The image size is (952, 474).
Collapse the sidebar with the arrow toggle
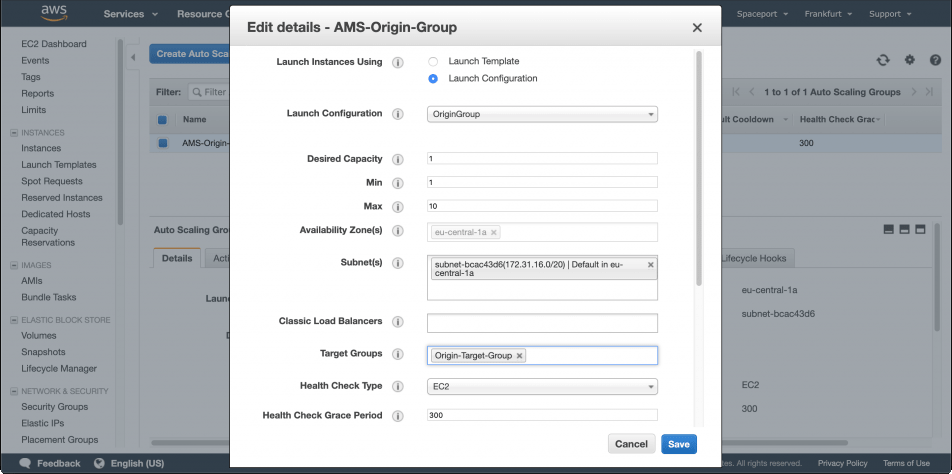pyautogui.click(x=133, y=58)
